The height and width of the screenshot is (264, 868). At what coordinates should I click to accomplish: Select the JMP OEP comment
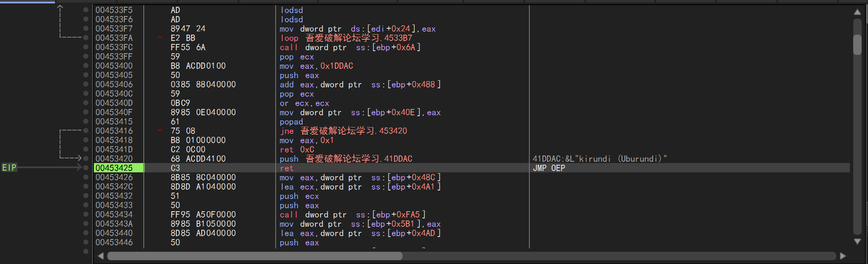(549, 168)
